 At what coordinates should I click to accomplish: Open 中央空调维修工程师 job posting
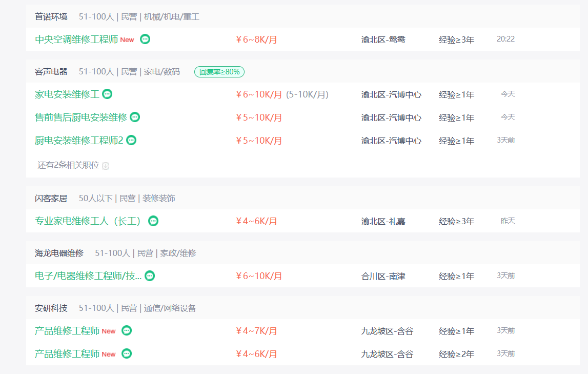[76, 40]
